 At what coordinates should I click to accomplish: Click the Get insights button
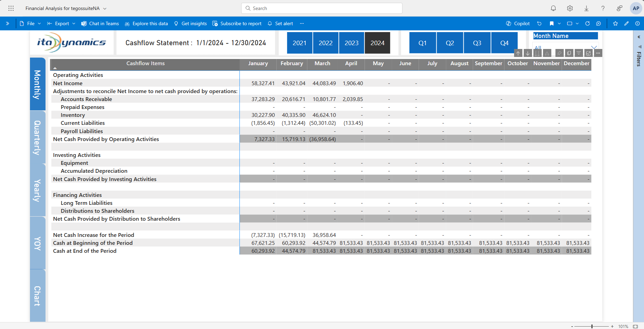(190, 23)
